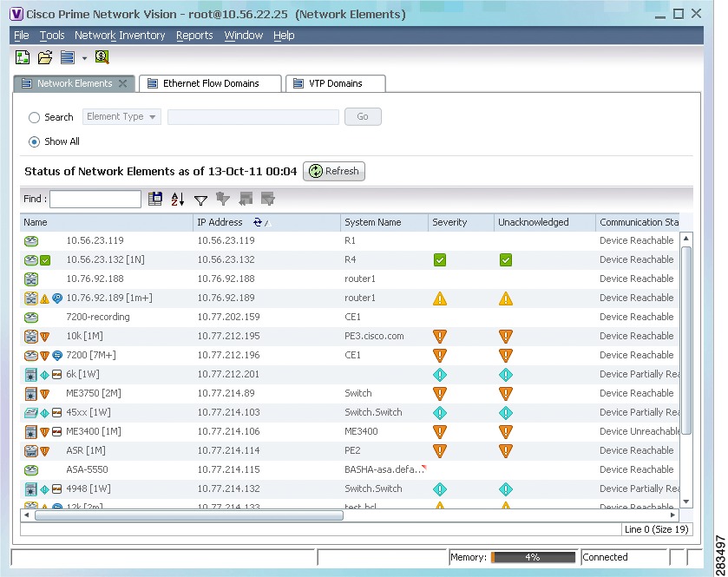Open the Help menu
This screenshot has width=728, height=577.
click(284, 36)
